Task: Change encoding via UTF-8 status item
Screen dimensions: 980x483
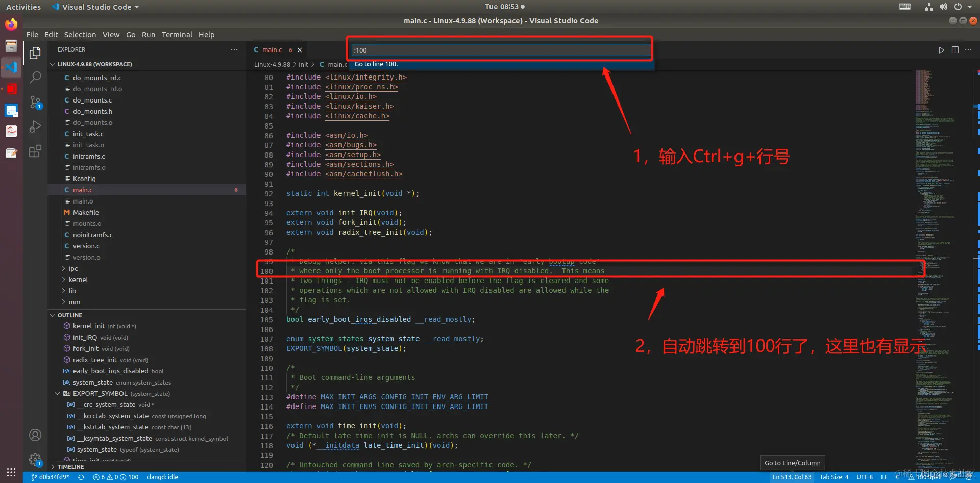Action: [865, 477]
